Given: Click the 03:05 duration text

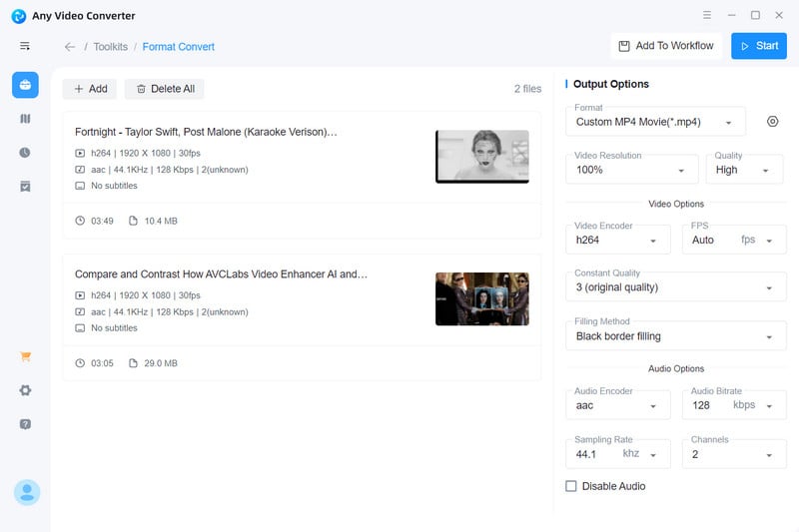Looking at the screenshot, I should (102, 363).
